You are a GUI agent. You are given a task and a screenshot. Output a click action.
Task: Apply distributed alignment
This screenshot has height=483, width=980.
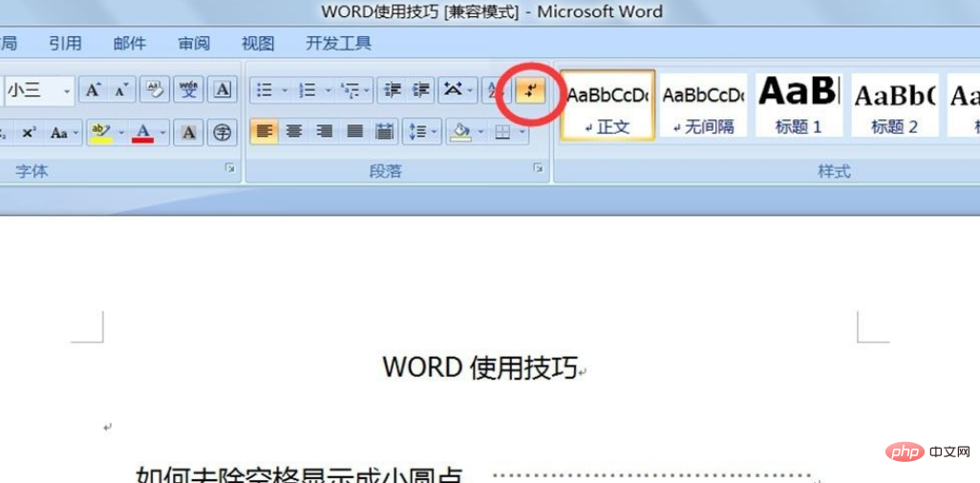point(385,132)
